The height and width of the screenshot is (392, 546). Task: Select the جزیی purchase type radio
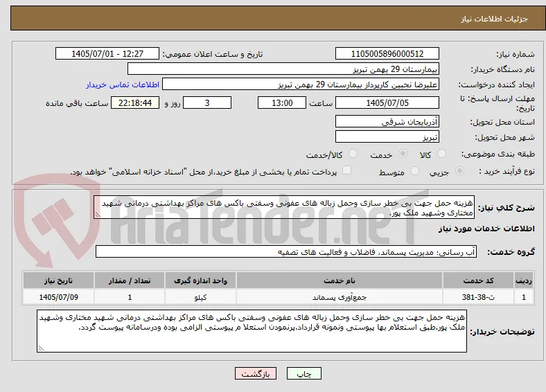pos(459,170)
